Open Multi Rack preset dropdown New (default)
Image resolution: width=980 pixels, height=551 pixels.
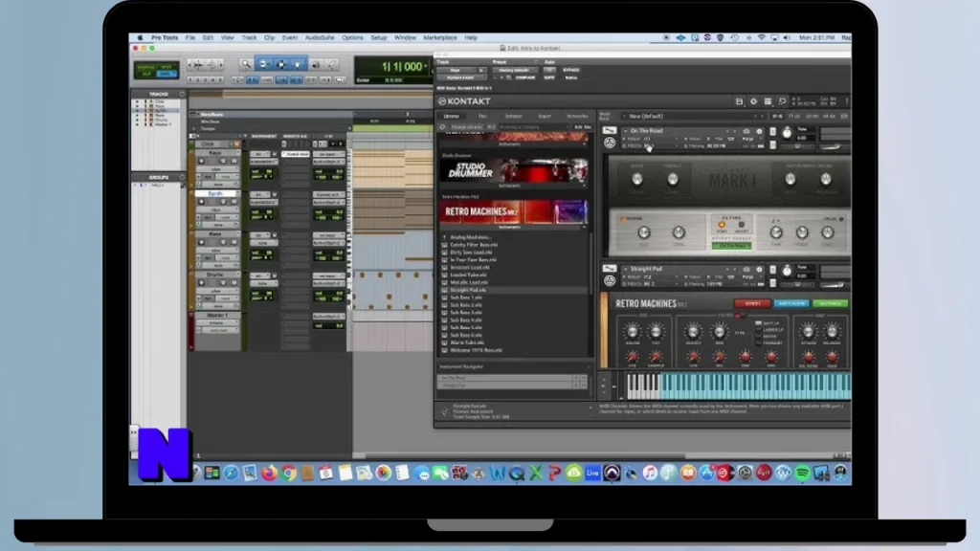(x=691, y=116)
